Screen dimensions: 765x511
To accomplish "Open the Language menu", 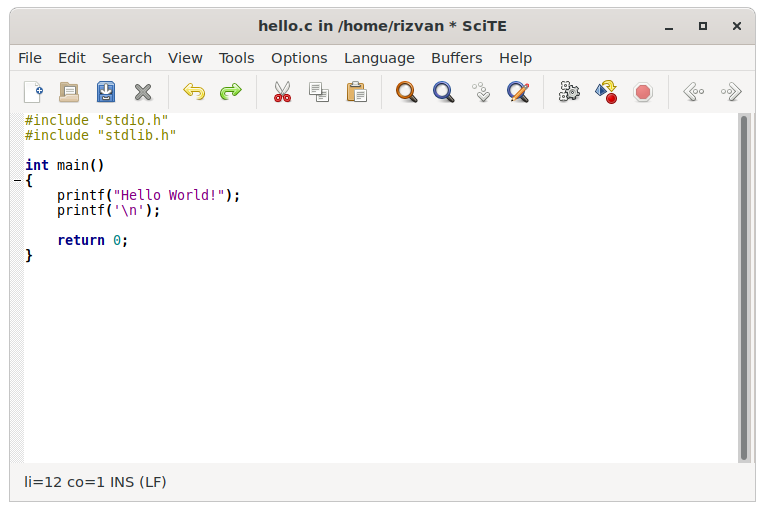I will [x=379, y=58].
